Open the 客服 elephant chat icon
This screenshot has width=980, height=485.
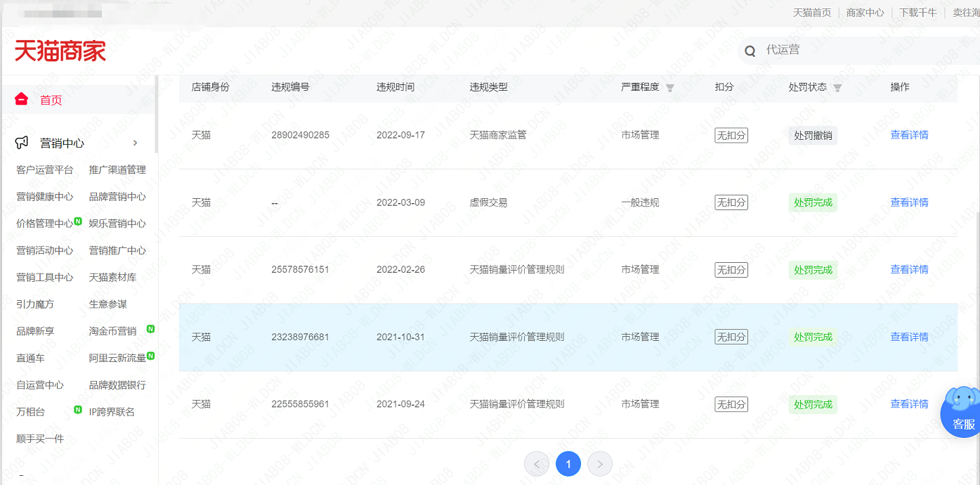pyautogui.click(x=962, y=411)
